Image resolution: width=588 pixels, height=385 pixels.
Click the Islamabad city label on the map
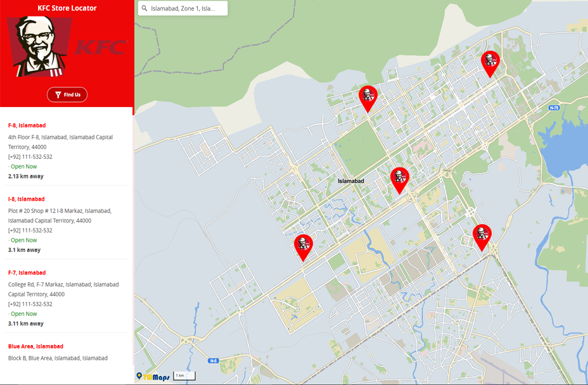[351, 181]
